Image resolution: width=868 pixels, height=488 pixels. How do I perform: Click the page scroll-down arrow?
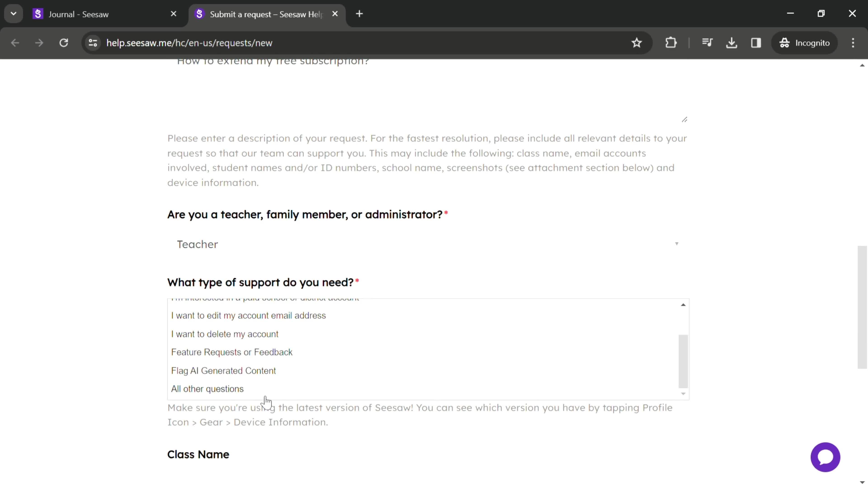tap(862, 483)
